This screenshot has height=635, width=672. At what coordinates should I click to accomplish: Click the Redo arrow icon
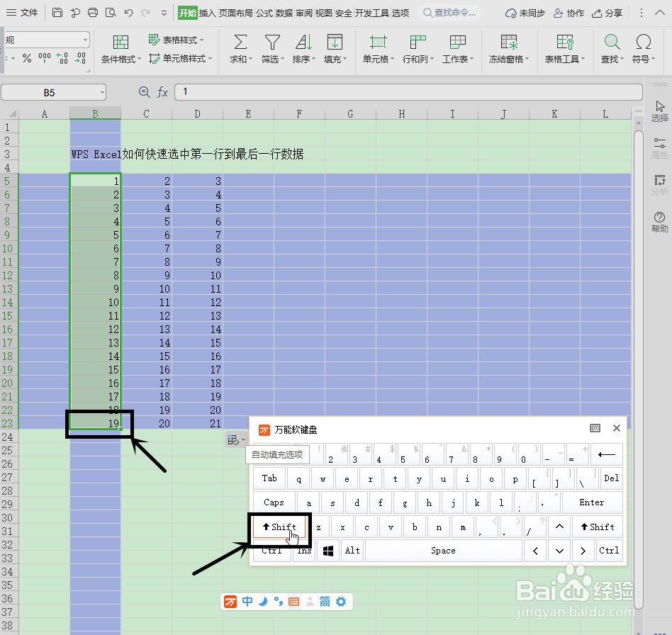click(x=146, y=13)
